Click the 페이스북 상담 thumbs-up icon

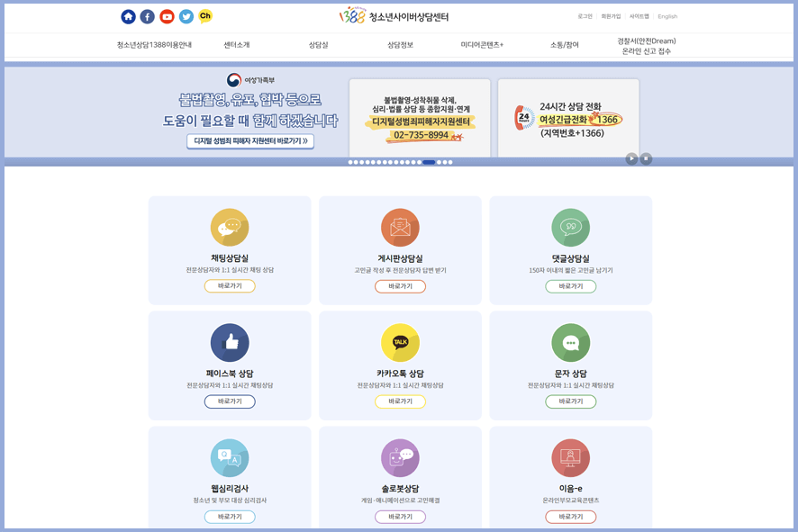230,343
